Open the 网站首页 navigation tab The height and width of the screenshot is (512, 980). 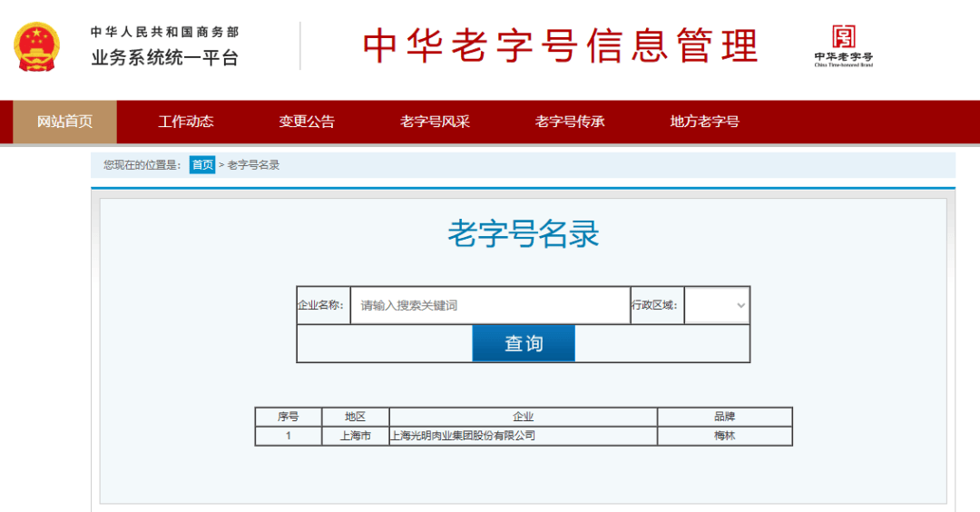coord(64,122)
